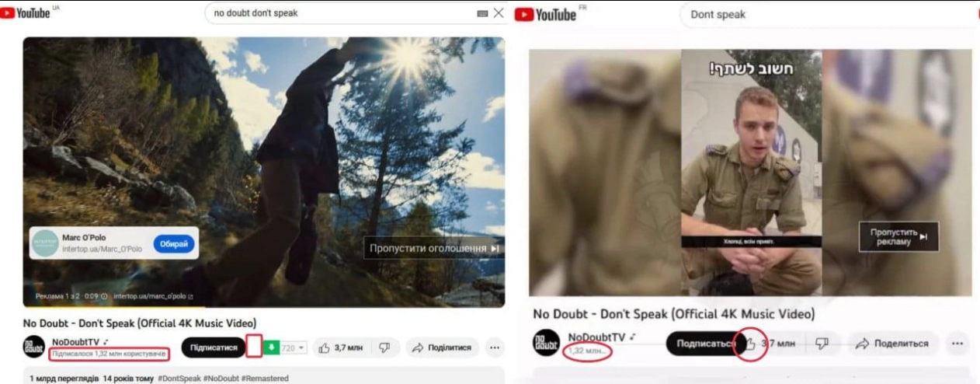Share the video via "Поделиться"
980x384 pixels.
892,343
